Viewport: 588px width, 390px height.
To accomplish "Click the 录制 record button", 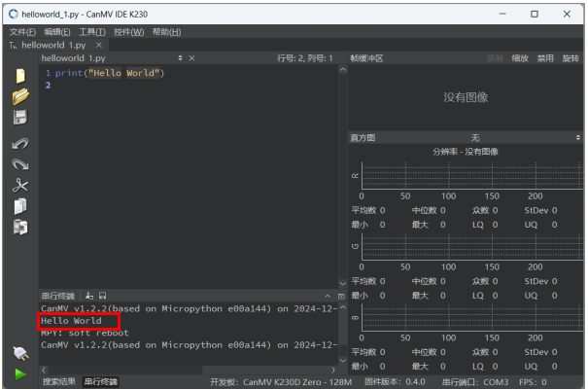I will tap(495, 58).
